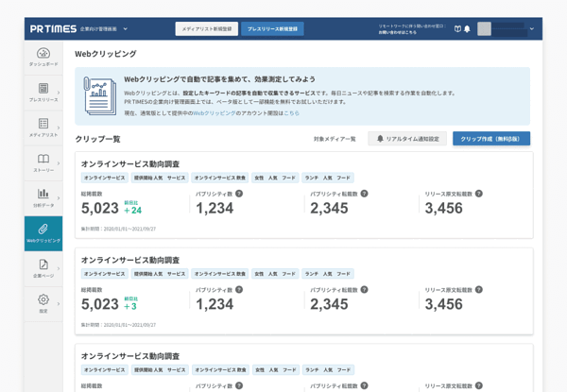Click the クリップ作成（無料β版）button
This screenshot has height=392, width=567.
(491, 139)
